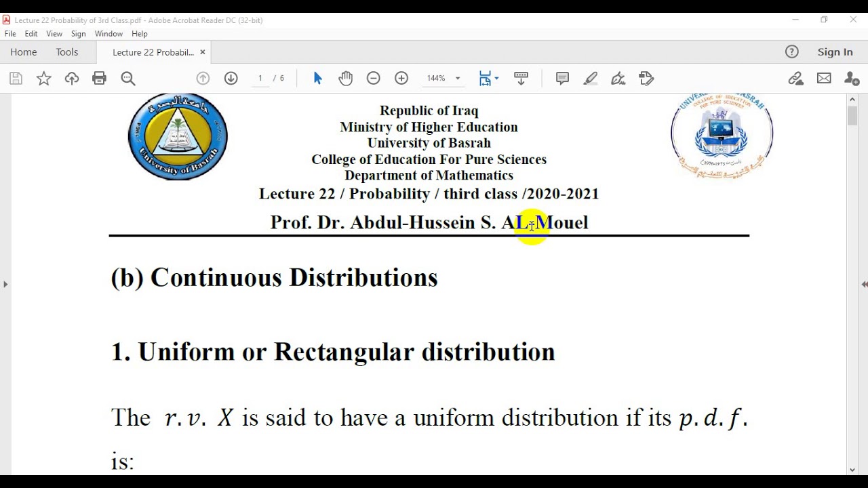Image resolution: width=868 pixels, height=488 pixels.
Task: Open the Fill & Sign pen tool
Action: tap(618, 79)
